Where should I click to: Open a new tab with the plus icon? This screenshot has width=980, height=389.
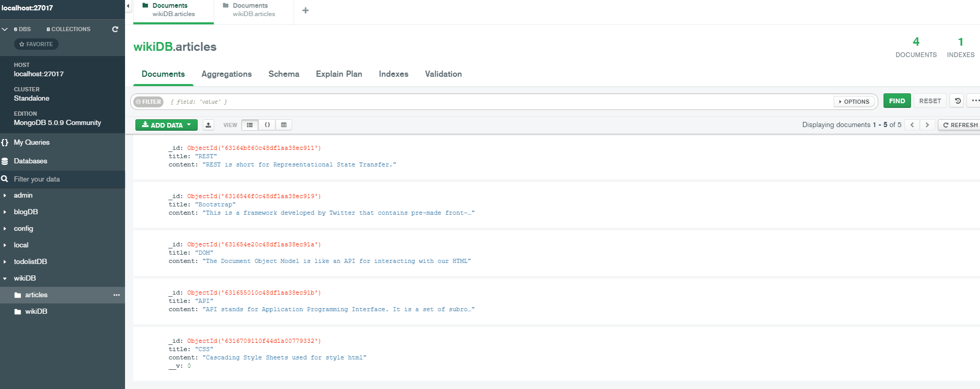click(306, 10)
